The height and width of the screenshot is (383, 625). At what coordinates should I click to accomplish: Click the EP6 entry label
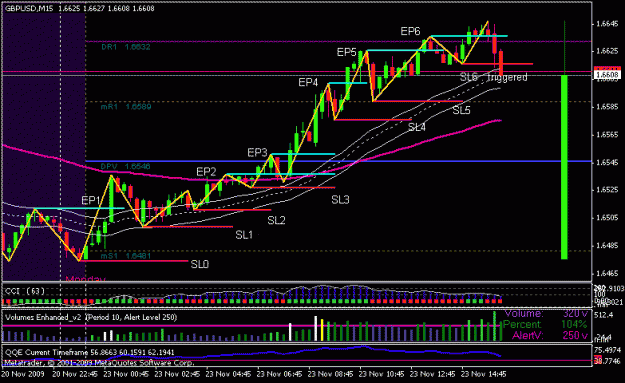point(410,31)
